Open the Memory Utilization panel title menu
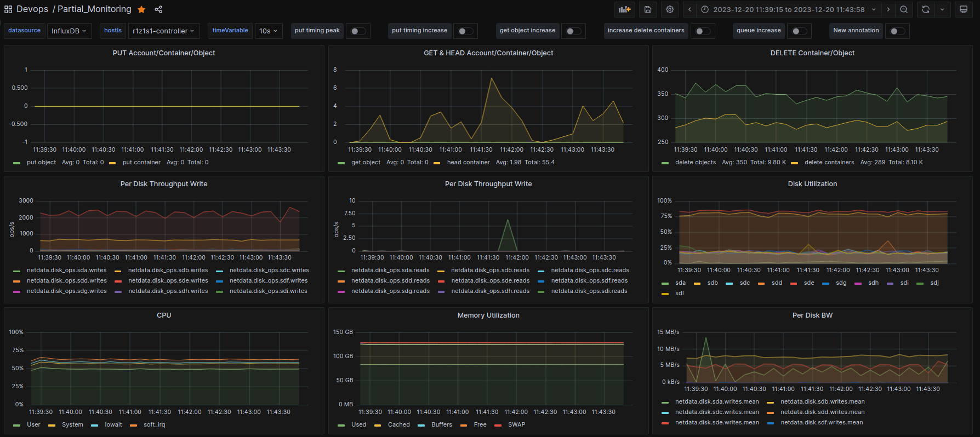 point(488,315)
